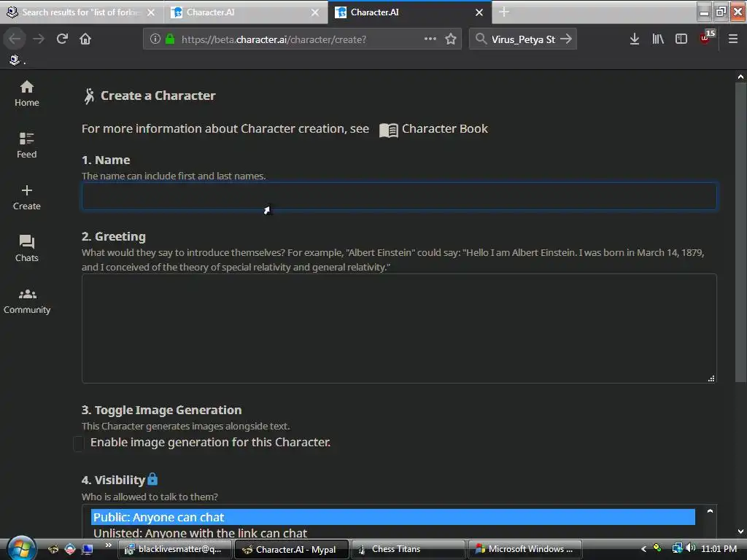This screenshot has width=747, height=560.
Task: Close the first Character.AI tab
Action: pos(315,12)
